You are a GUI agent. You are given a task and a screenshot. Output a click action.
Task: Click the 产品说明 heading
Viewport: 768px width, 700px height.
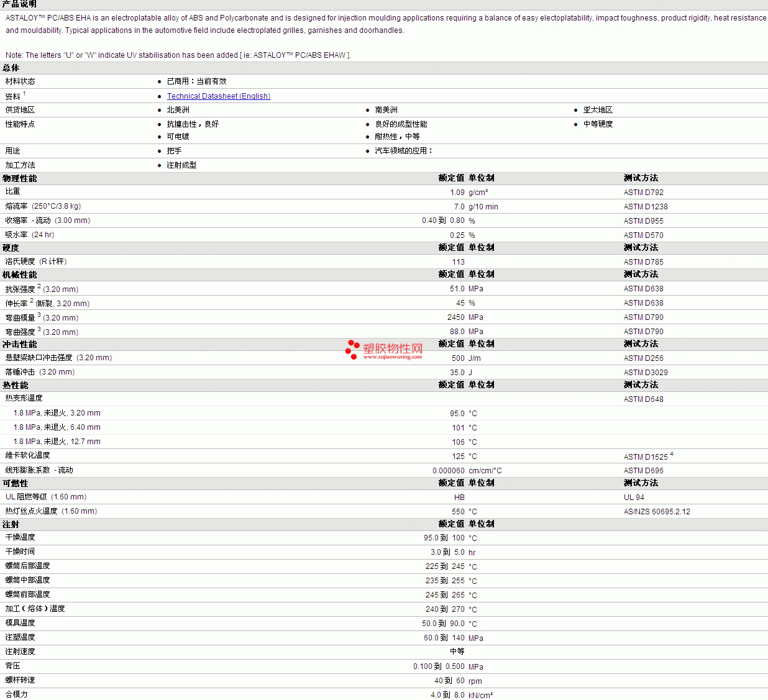pos(20,4)
